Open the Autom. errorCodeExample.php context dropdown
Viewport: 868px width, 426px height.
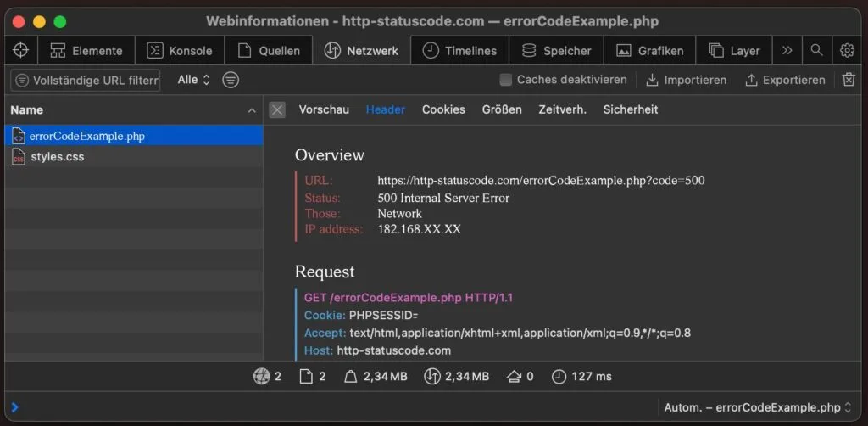click(x=758, y=407)
